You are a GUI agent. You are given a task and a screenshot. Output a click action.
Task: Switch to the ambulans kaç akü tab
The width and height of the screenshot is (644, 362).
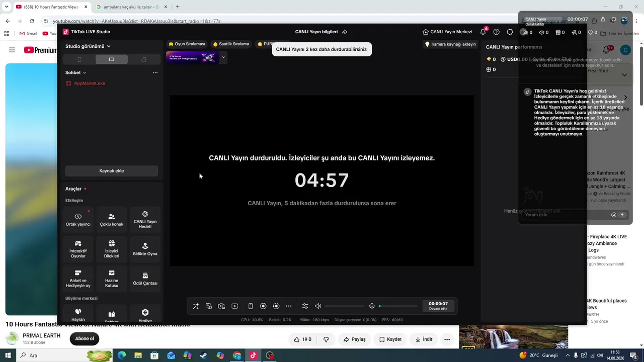[x=132, y=7]
